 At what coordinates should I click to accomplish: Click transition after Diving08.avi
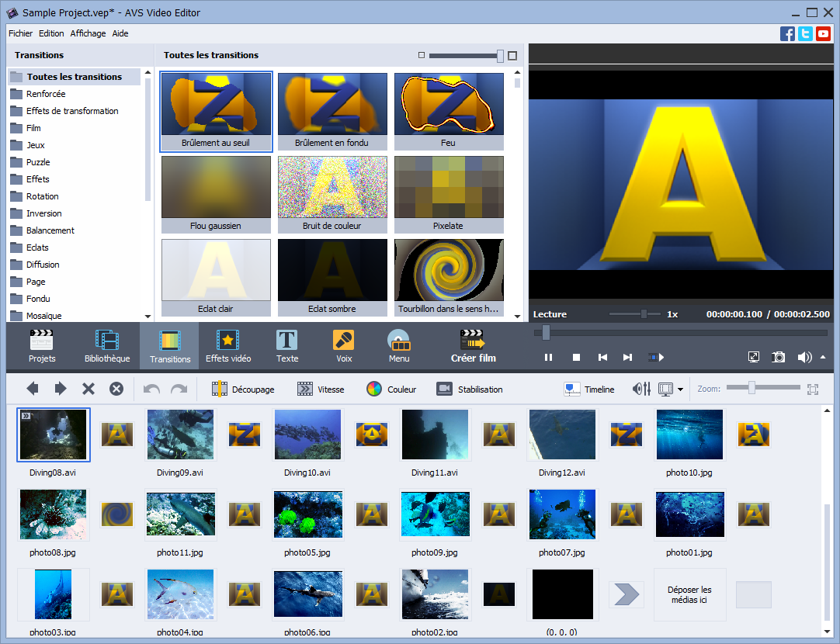tap(116, 435)
